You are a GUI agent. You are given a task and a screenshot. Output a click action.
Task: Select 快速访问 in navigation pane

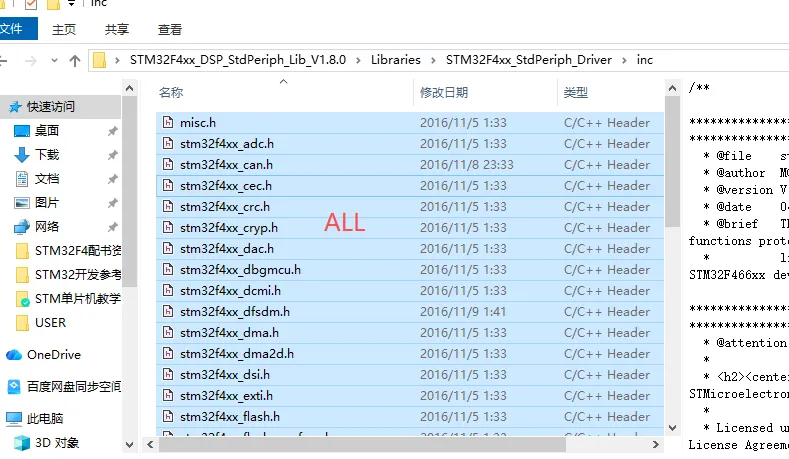[51, 107]
